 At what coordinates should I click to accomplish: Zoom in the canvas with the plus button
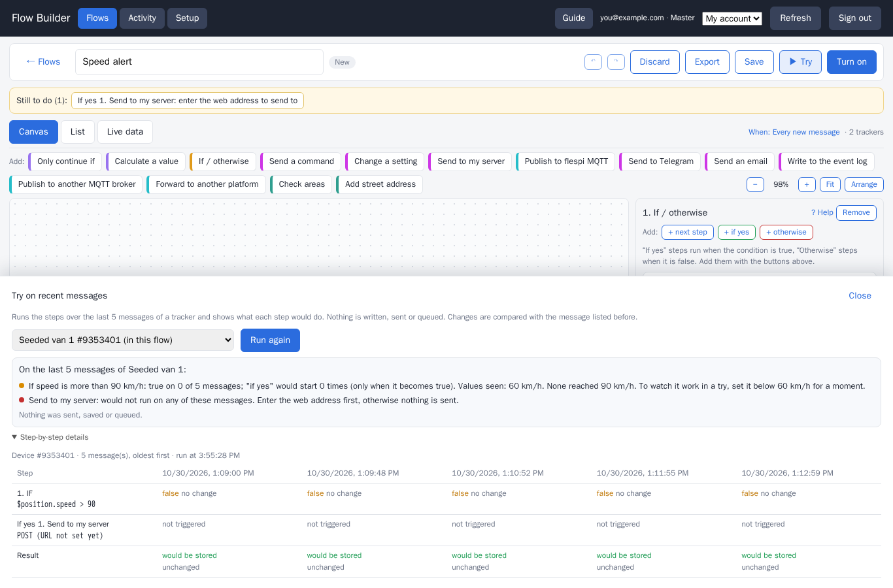click(807, 184)
